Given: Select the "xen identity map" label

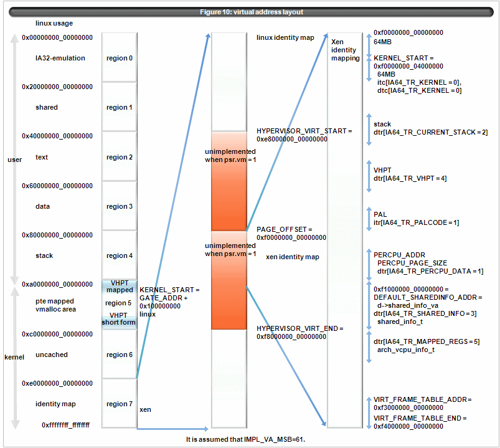Looking at the screenshot, I should tap(293, 257).
